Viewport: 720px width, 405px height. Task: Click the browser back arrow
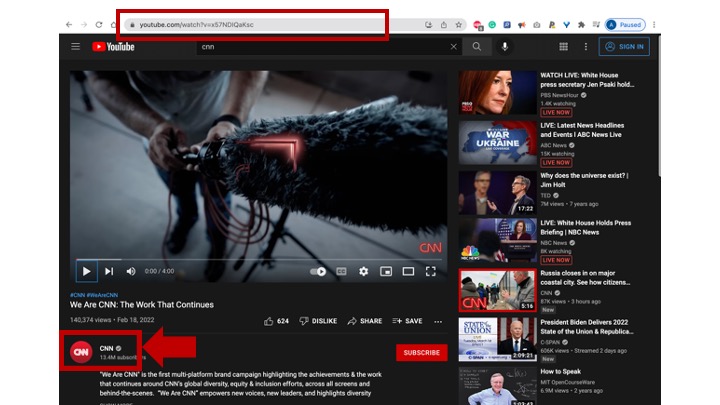(69, 25)
